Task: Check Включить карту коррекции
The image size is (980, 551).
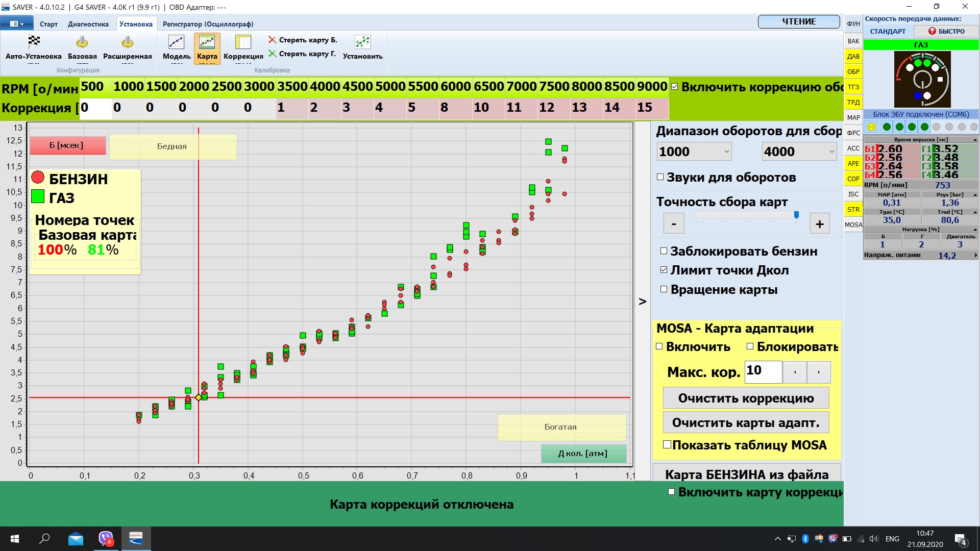Action: tap(672, 492)
